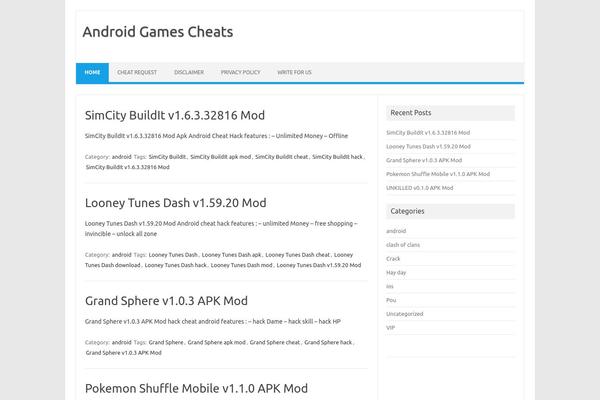The width and height of the screenshot is (600, 400).
Task: Open the Looney Tunes Dash v1.59.20 Mod post title
Action: [x=176, y=203]
